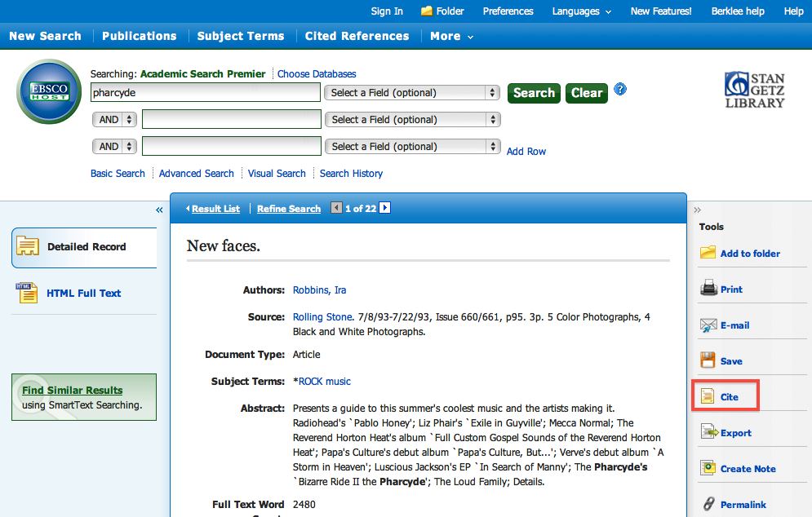Click the green Clear button
Image resolution: width=812 pixels, height=517 pixels.
586,93
